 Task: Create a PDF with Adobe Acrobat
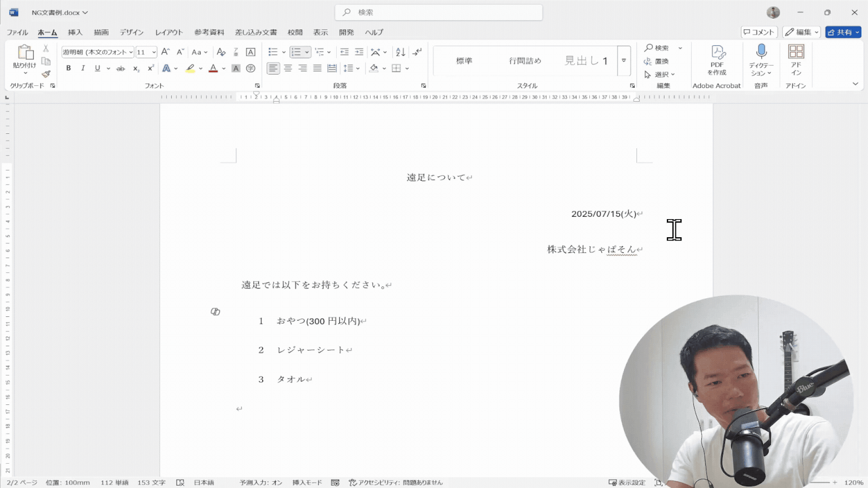pyautogui.click(x=717, y=60)
